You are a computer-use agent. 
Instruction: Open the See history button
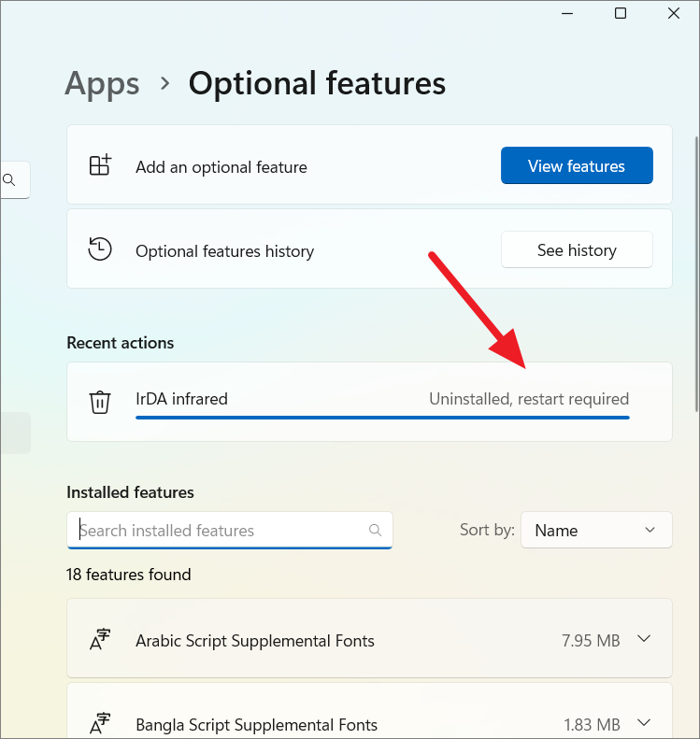pos(577,249)
